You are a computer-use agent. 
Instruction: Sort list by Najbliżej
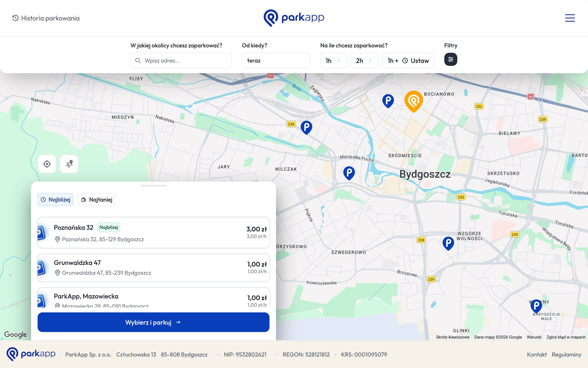55,200
